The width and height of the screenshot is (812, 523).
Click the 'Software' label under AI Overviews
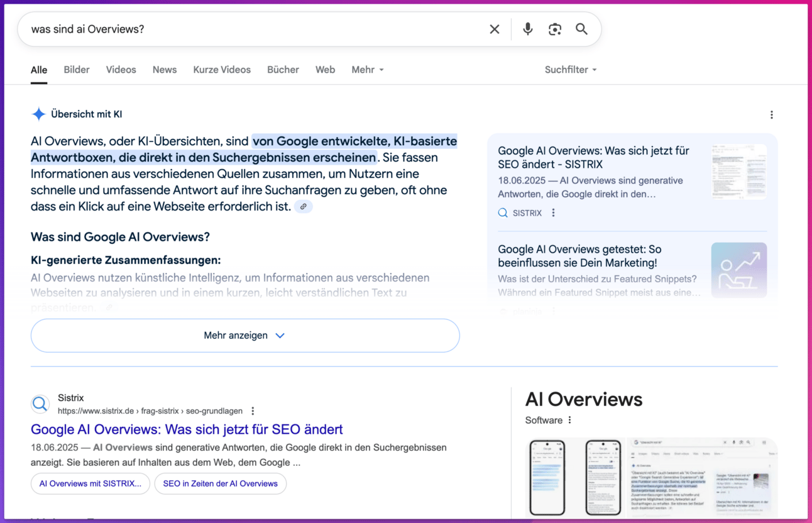(544, 420)
